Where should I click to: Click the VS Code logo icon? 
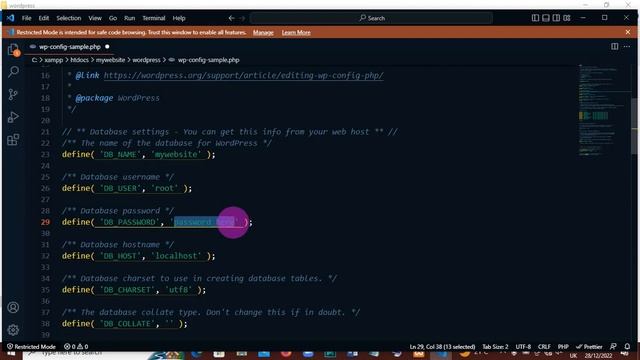pyautogui.click(x=10, y=18)
